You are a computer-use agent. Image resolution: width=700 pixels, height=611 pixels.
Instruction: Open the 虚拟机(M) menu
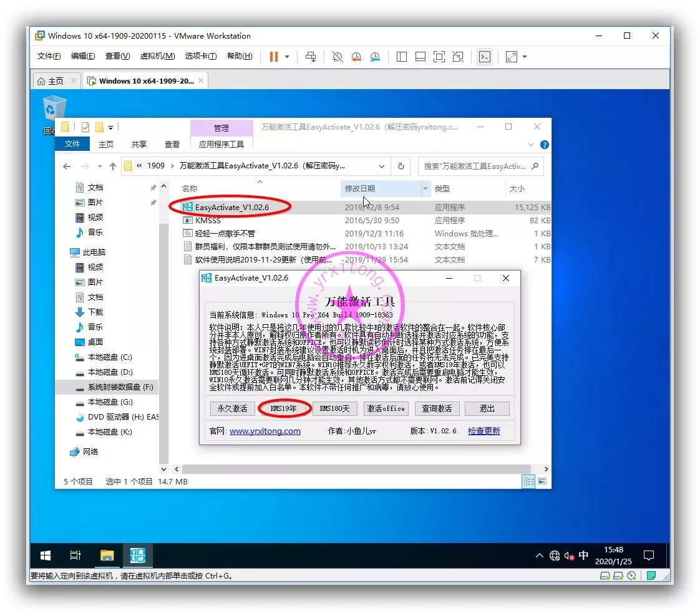[157, 56]
